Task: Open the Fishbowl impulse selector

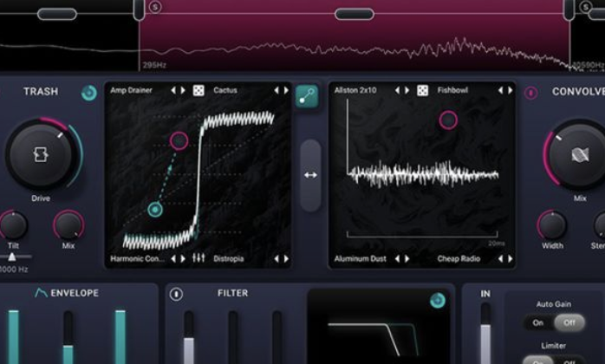Action: coord(452,90)
